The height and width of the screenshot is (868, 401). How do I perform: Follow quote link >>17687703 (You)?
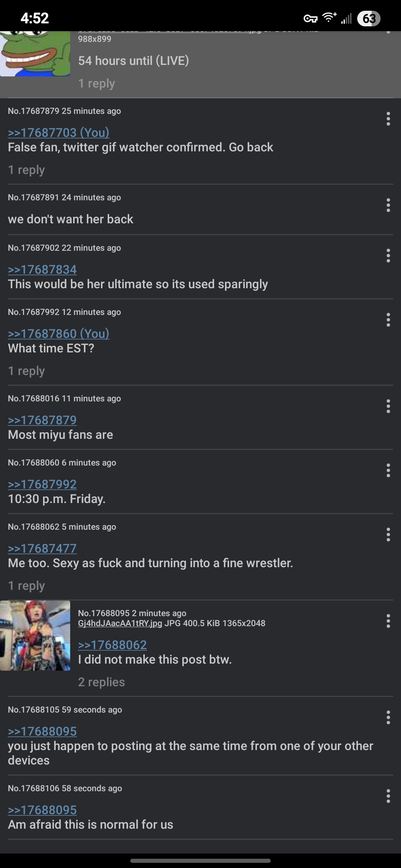pyautogui.click(x=59, y=132)
